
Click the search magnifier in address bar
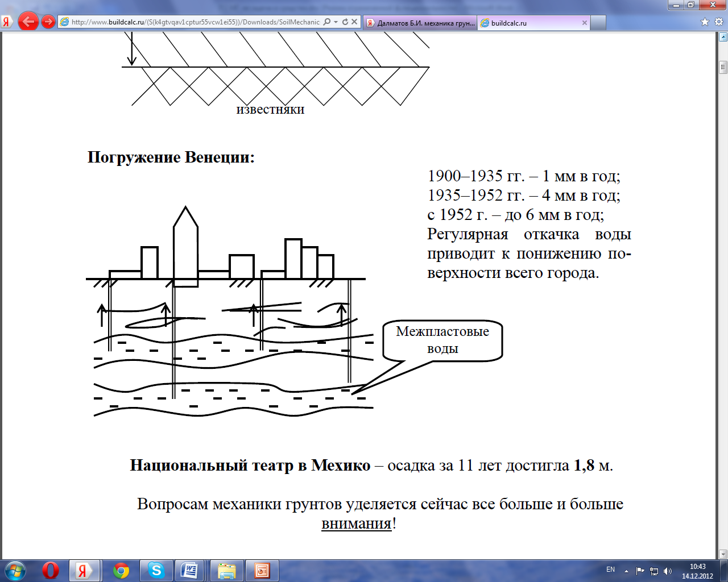[327, 22]
